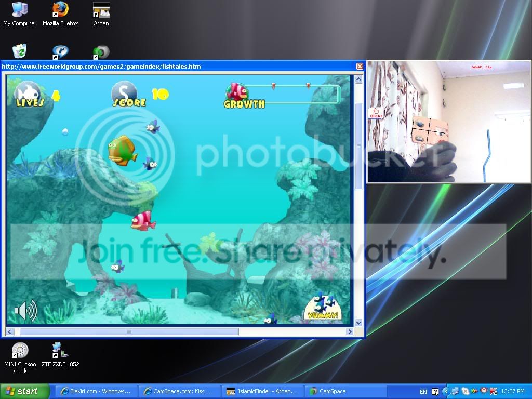Viewport: 532px width, 399px height.
Task: Launch the RealPlayer desktop shortcut
Action: pos(60,52)
